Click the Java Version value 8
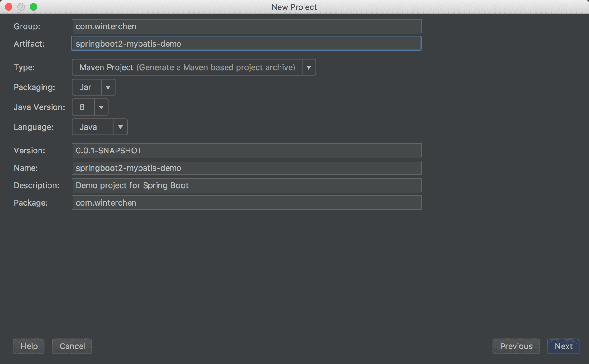 coord(83,107)
